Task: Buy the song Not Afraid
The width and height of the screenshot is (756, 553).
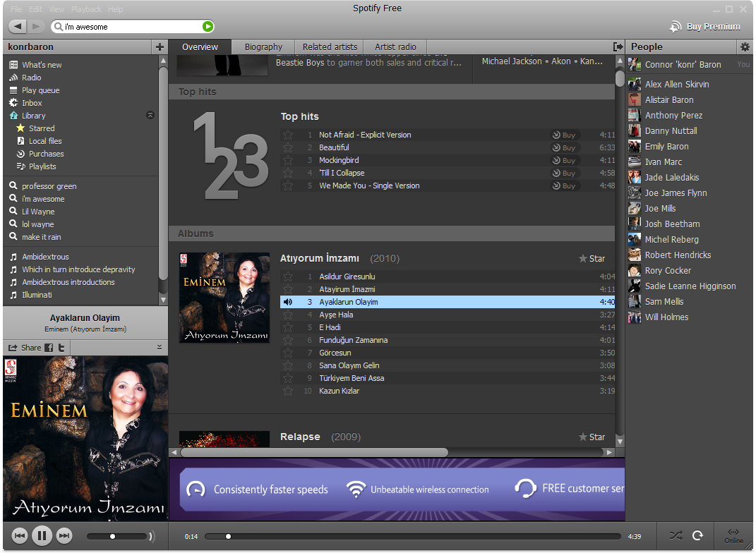Action: pyautogui.click(x=564, y=135)
